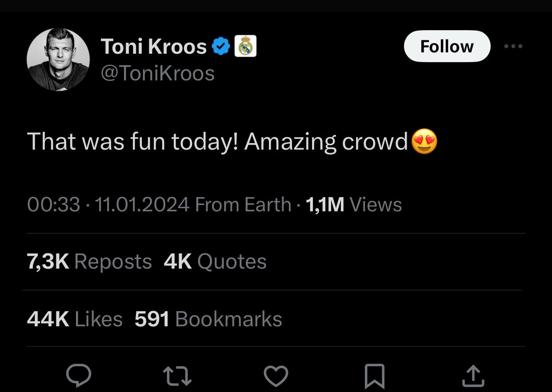The height and width of the screenshot is (392, 552).
Task: Show the 7,3K Reposts list
Action: 89,261
